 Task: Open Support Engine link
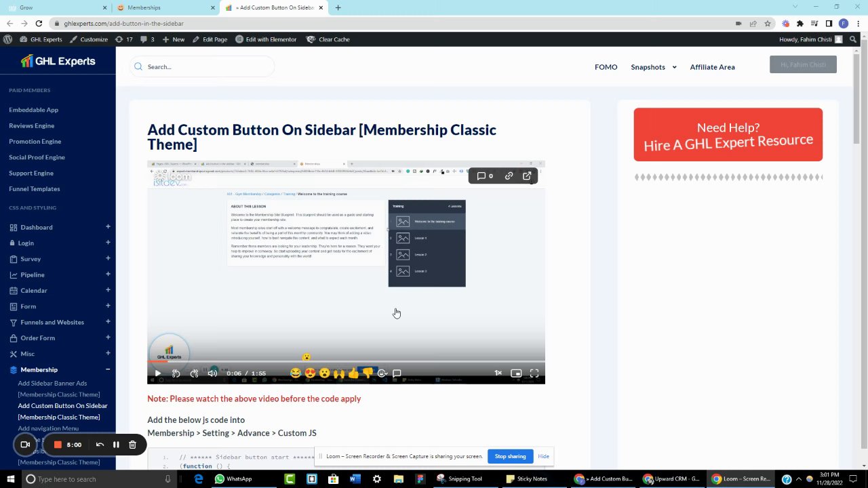pyautogui.click(x=31, y=173)
